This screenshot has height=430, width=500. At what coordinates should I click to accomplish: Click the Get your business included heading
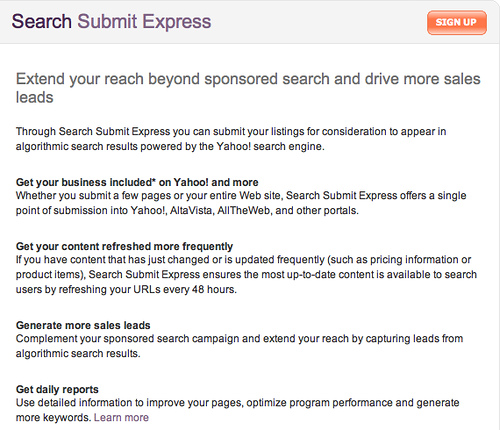137,182
